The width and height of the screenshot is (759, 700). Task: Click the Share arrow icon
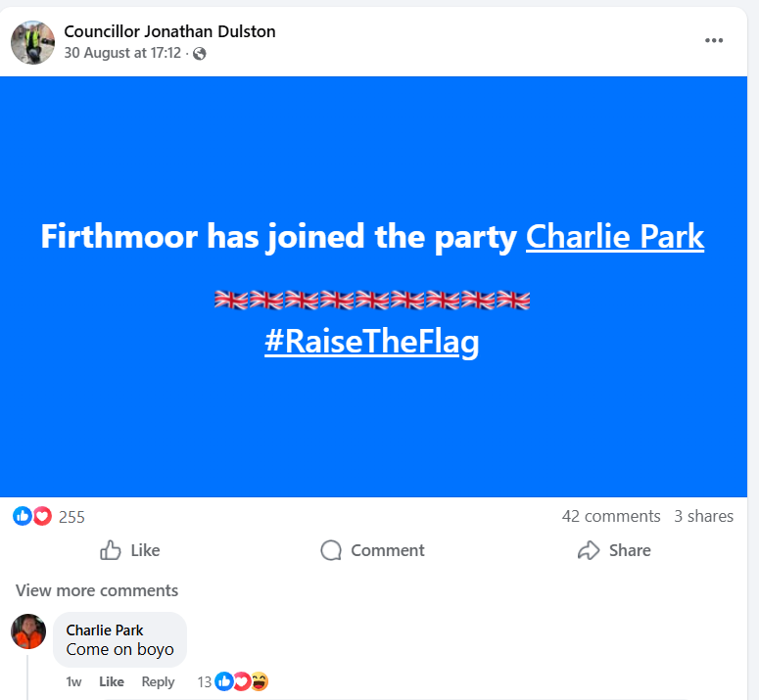pos(588,550)
